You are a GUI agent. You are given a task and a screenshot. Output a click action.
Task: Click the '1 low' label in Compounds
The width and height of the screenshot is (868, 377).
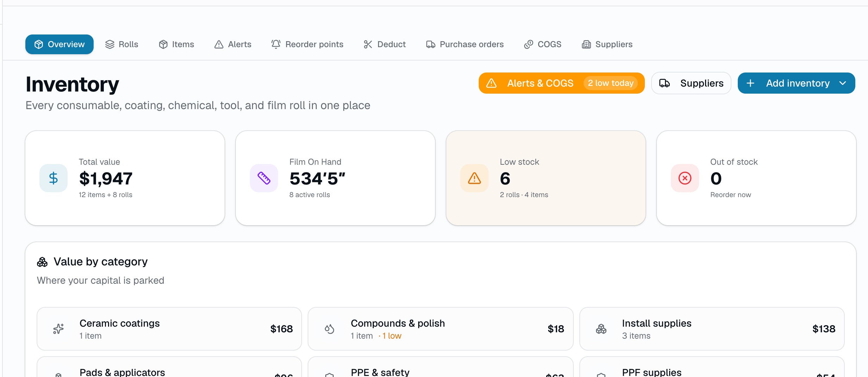392,336
